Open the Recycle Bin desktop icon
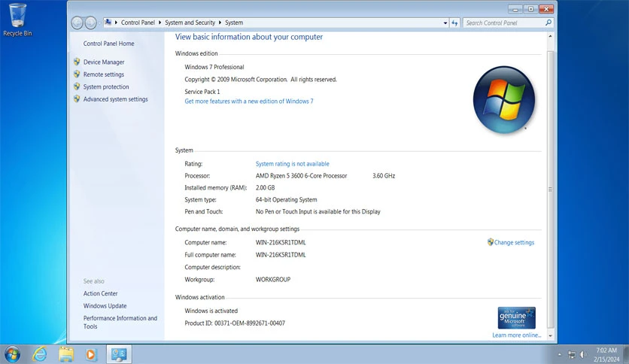Viewport: 629px width, 364px height. click(x=17, y=20)
